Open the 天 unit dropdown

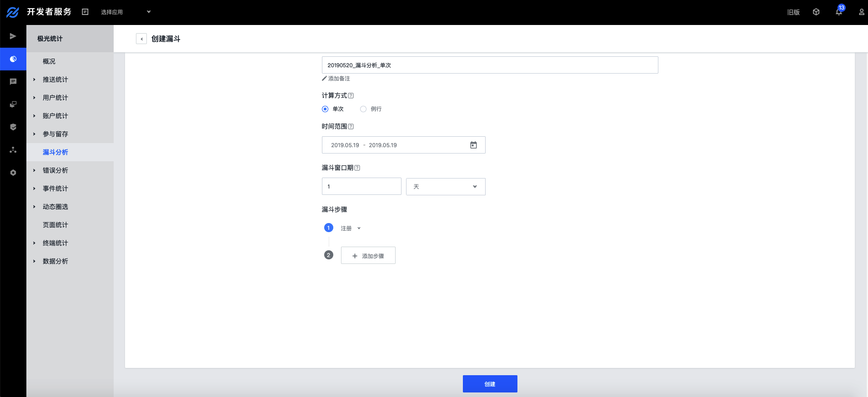[x=446, y=187]
